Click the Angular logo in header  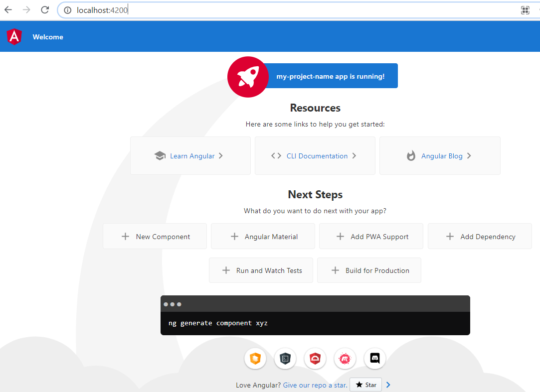[x=14, y=37]
